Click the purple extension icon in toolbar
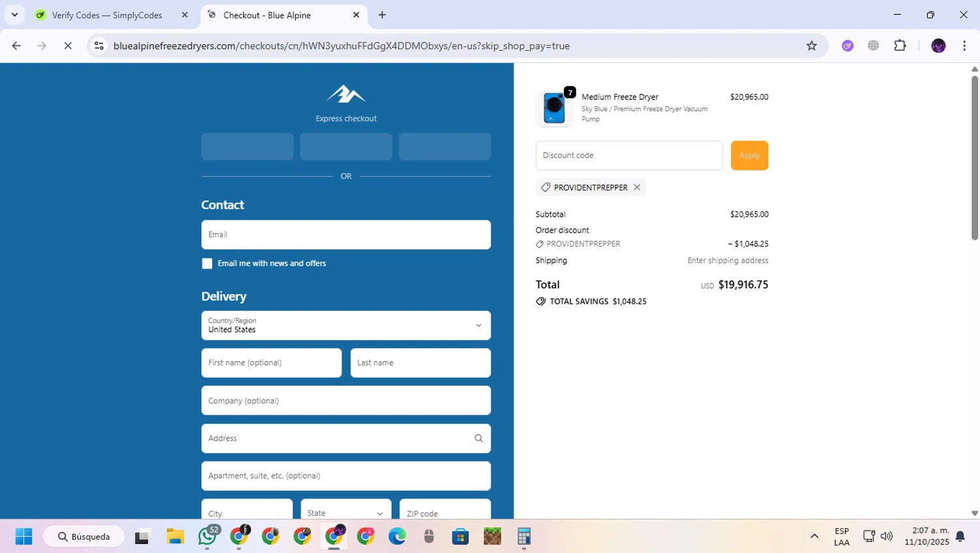The image size is (980, 553). click(x=848, y=46)
